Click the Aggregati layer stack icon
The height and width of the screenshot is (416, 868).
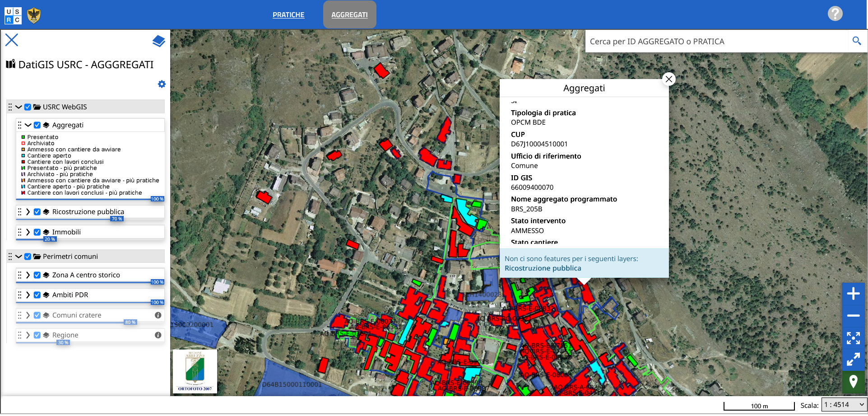[x=46, y=125]
